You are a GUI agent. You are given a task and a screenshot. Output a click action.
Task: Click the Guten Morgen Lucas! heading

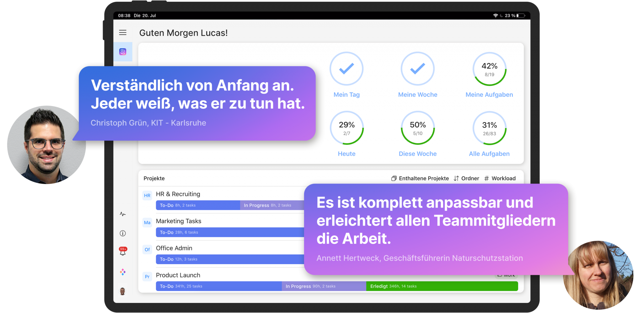tap(183, 33)
